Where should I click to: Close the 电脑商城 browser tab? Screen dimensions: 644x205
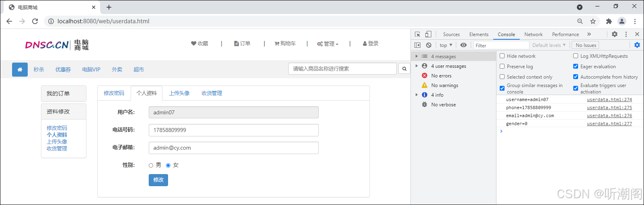[x=94, y=7]
